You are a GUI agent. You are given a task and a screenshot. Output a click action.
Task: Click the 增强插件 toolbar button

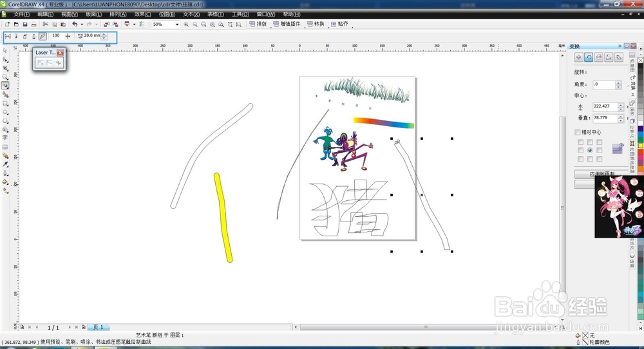pos(287,24)
